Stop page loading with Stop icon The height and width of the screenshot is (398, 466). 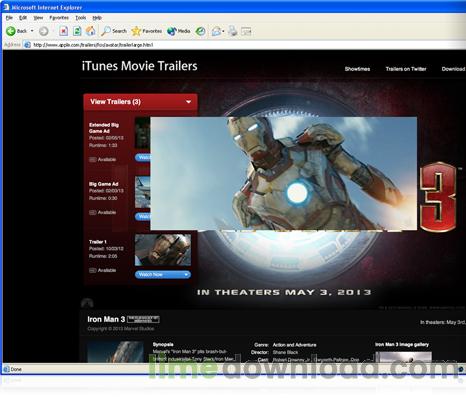pos(63,31)
